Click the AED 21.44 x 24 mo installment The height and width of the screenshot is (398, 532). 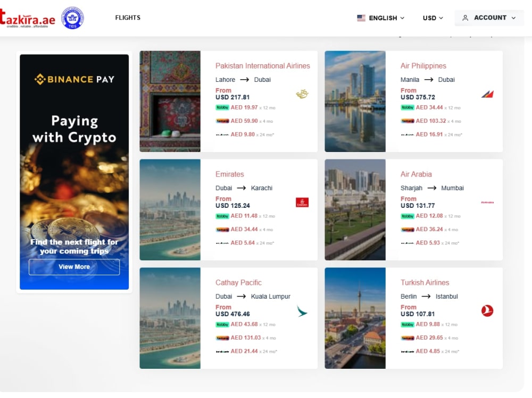[x=254, y=352]
